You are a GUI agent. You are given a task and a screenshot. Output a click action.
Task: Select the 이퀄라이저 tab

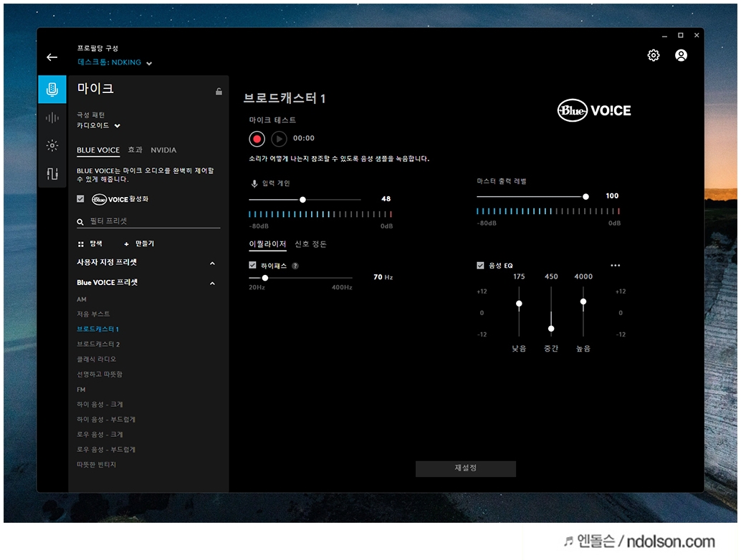tap(267, 244)
